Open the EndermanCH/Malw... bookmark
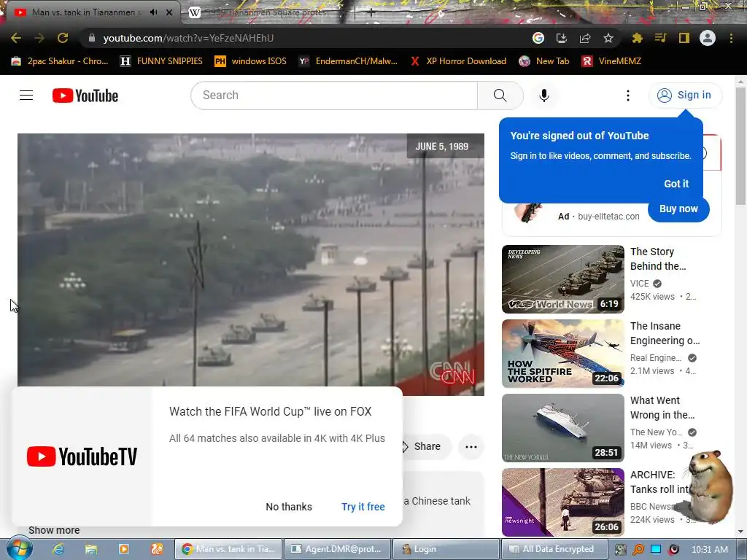 coord(348,61)
